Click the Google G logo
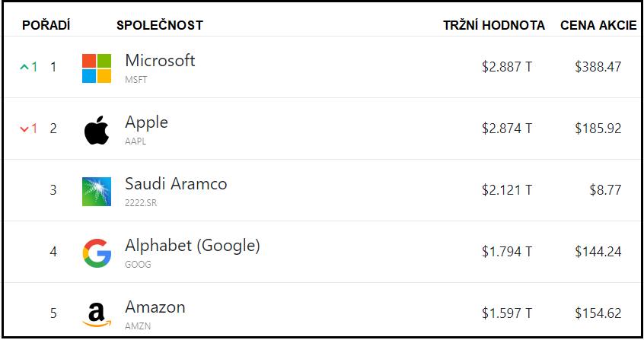Viewport: 644px width, 340px height. [97, 253]
